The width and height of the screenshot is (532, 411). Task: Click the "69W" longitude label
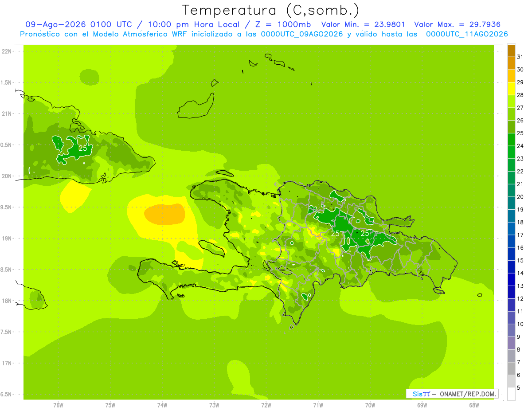coord(422,405)
